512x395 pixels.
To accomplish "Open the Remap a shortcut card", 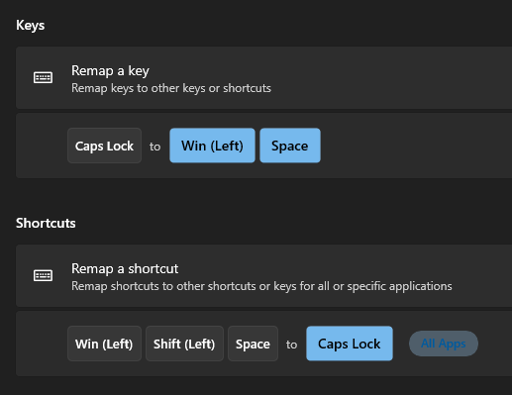I will coord(264,276).
